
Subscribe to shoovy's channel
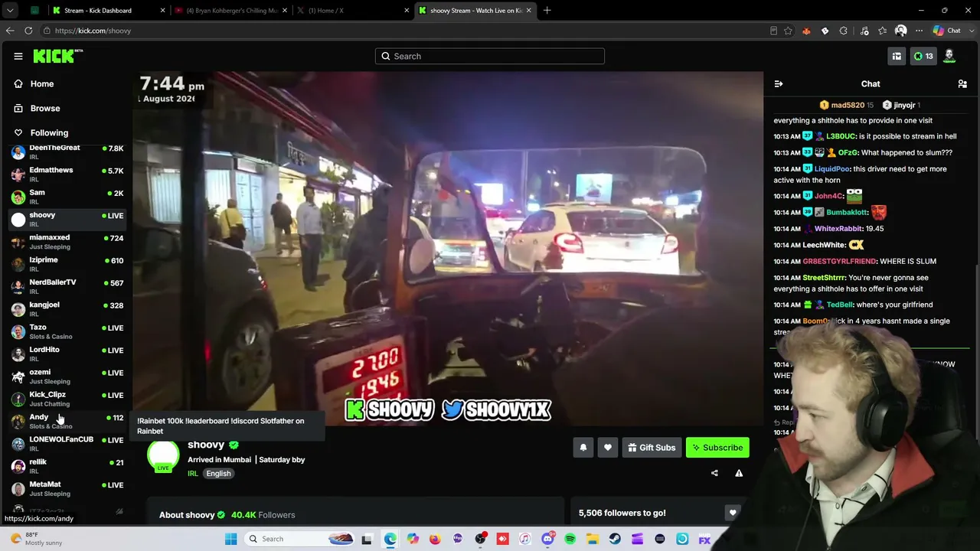pyautogui.click(x=717, y=448)
